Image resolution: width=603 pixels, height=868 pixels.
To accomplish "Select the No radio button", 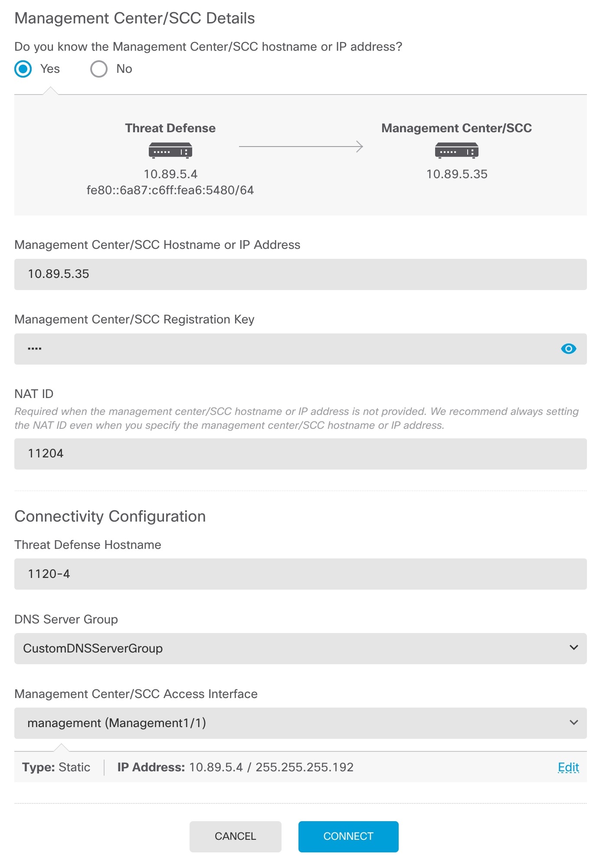I will [x=99, y=69].
